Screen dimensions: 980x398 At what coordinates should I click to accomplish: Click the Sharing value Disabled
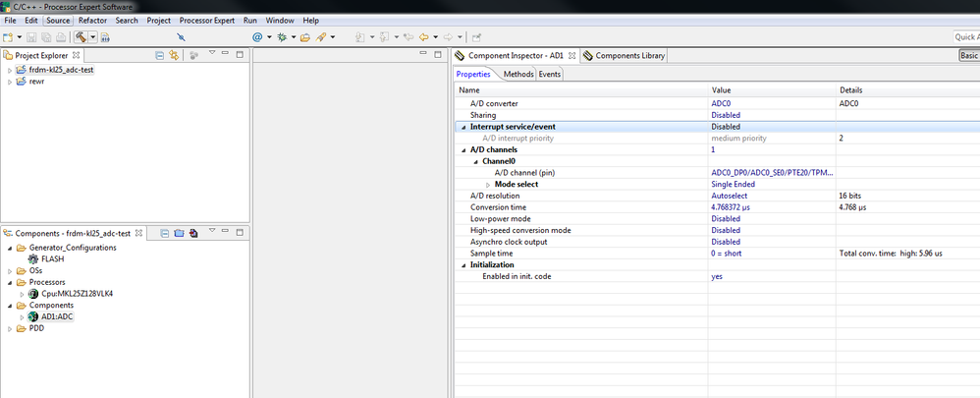(726, 115)
